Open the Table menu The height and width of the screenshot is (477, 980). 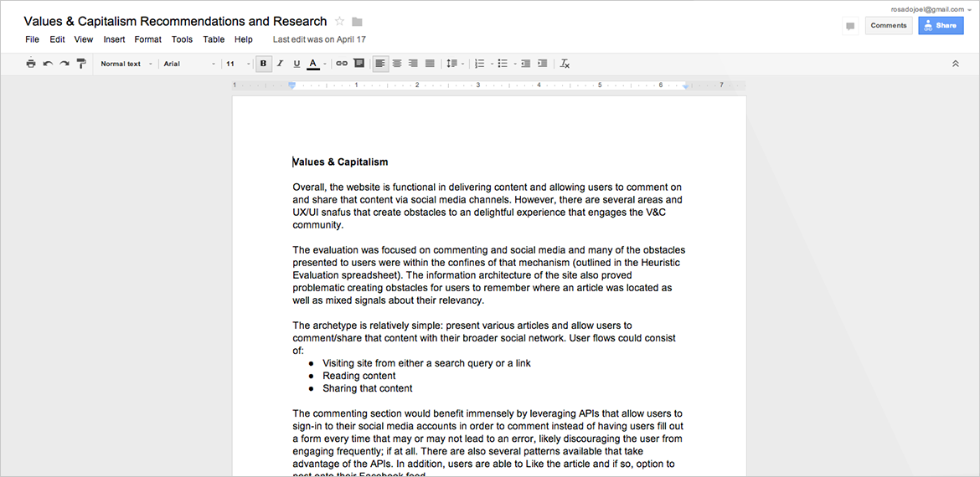(214, 39)
